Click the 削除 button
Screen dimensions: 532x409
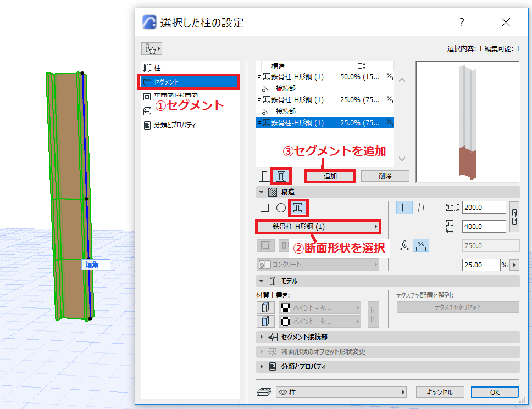point(385,176)
